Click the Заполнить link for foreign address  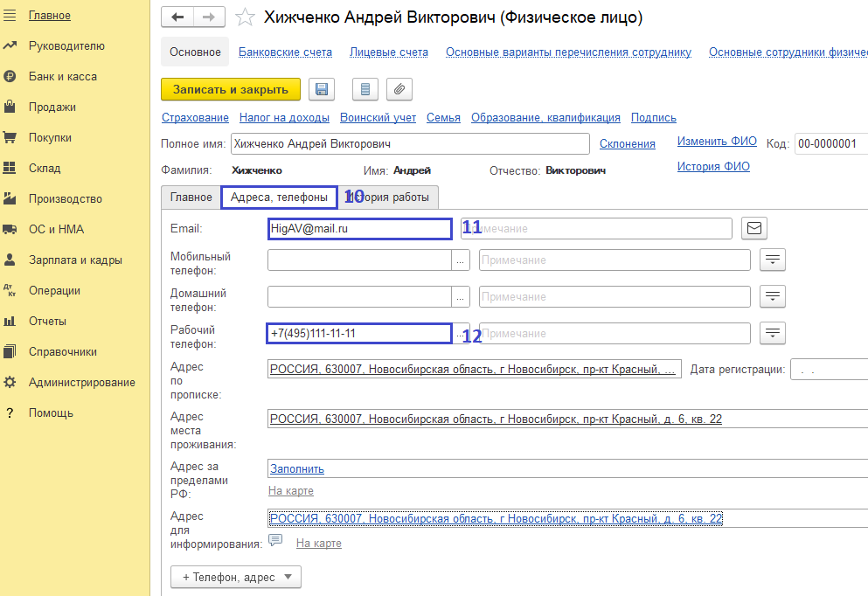pyautogui.click(x=296, y=468)
